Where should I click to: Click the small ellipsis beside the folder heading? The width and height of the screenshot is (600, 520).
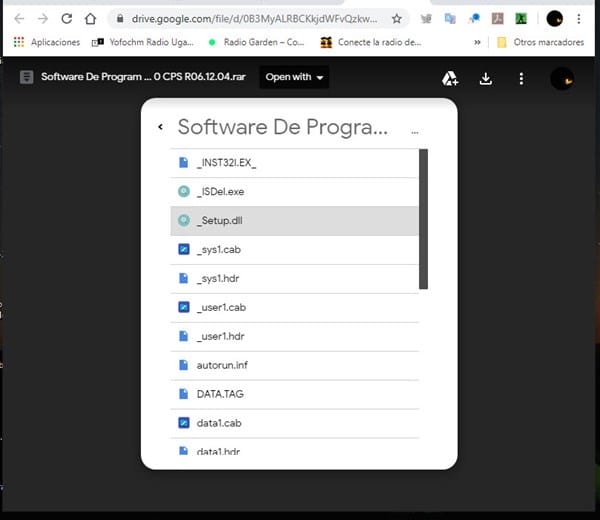click(415, 132)
